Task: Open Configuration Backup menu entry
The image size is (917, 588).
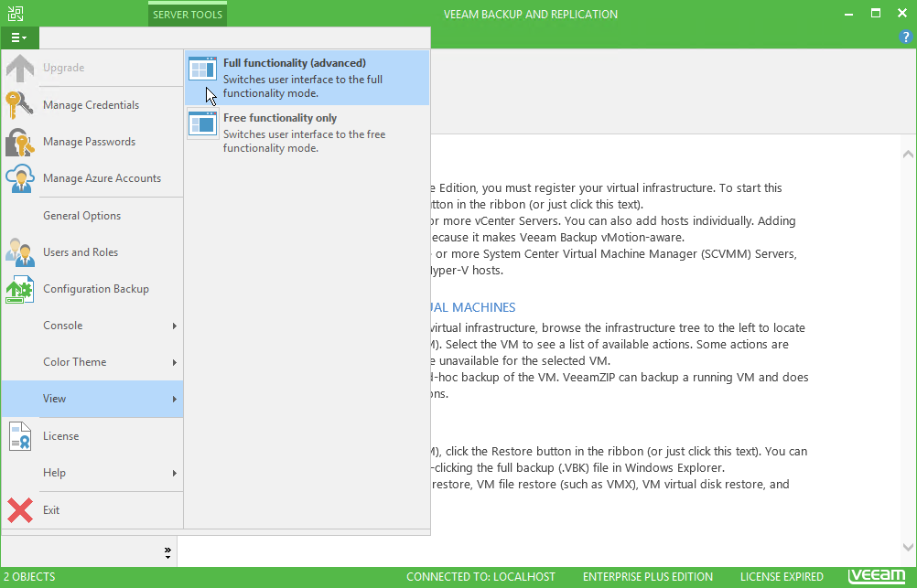Action: [x=92, y=289]
